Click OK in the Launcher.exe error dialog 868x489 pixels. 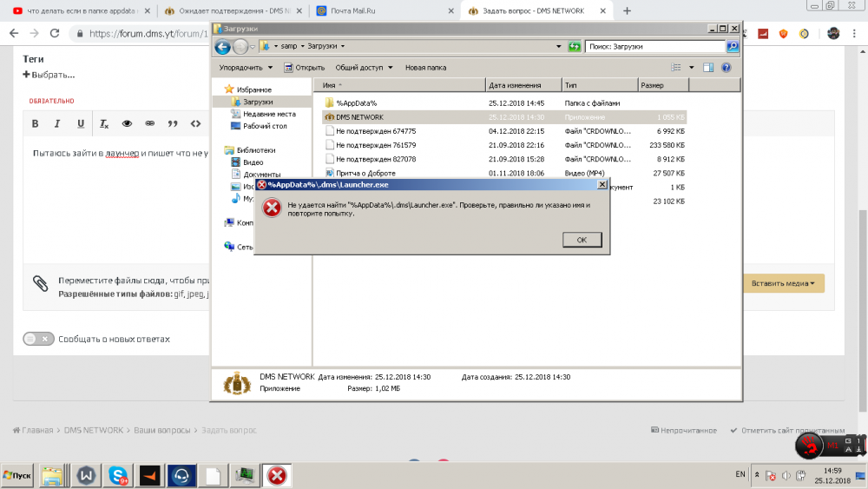(x=582, y=240)
